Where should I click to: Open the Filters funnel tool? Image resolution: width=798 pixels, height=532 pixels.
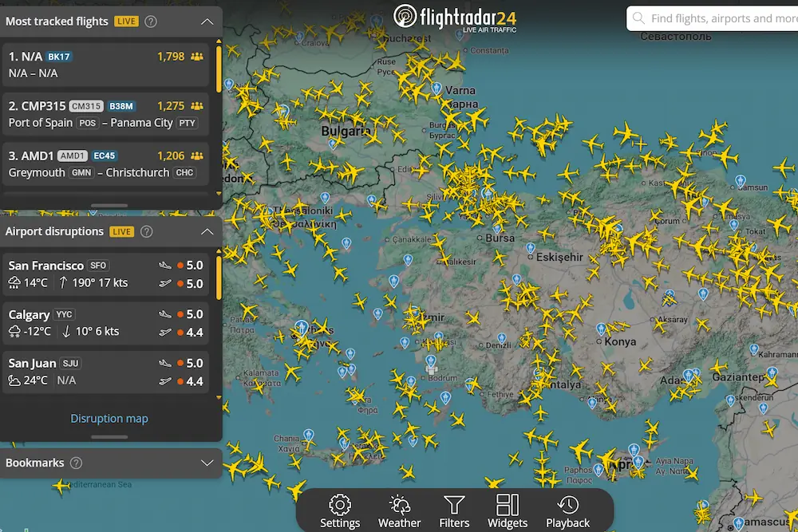point(454,511)
